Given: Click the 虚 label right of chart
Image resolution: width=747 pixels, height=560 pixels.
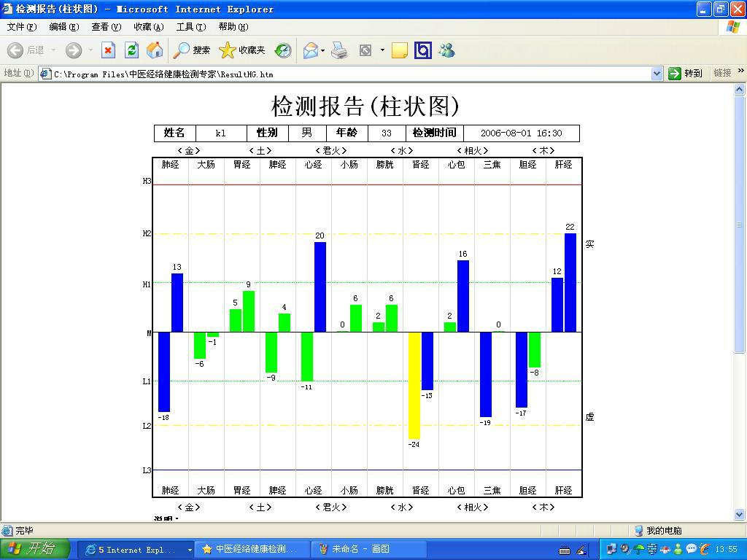Looking at the screenshot, I should tap(589, 417).
